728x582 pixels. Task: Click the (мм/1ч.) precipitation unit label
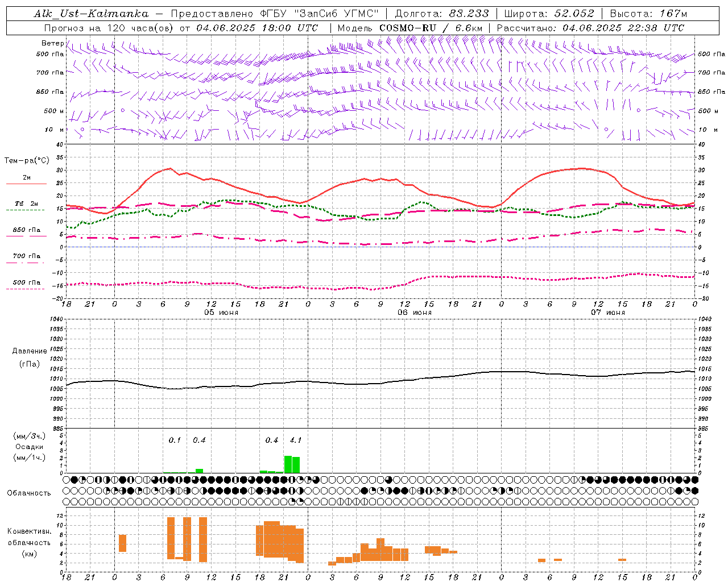(x=29, y=458)
